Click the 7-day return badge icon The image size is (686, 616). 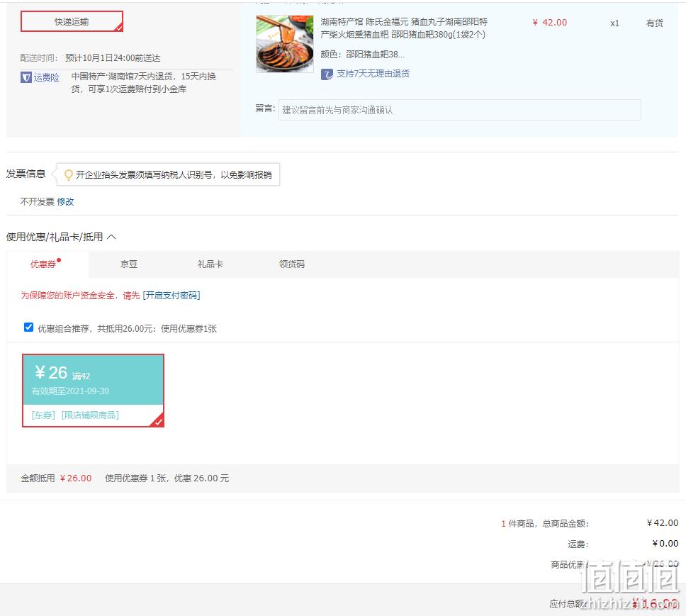(327, 74)
